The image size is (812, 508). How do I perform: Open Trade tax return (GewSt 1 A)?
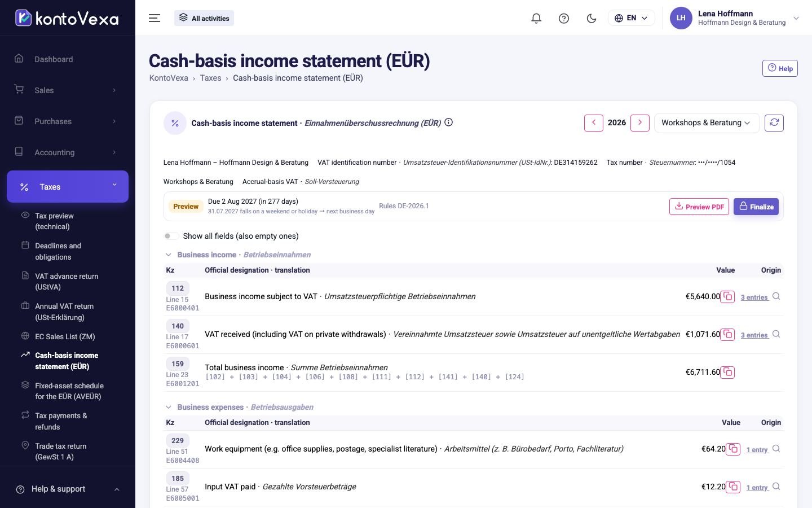[61, 452]
